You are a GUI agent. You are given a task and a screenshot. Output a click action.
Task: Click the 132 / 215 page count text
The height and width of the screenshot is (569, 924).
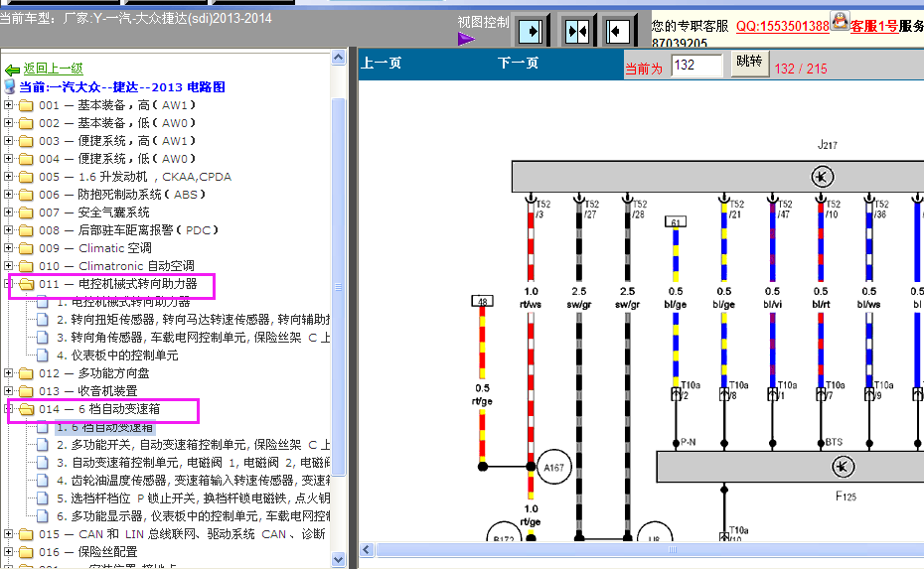point(801,69)
